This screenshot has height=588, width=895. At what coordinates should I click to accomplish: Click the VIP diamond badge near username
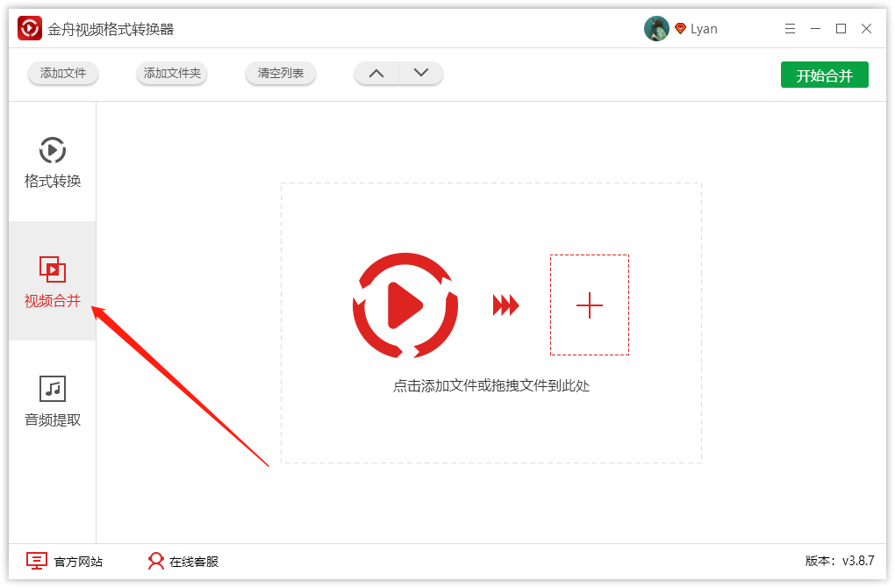[679, 27]
